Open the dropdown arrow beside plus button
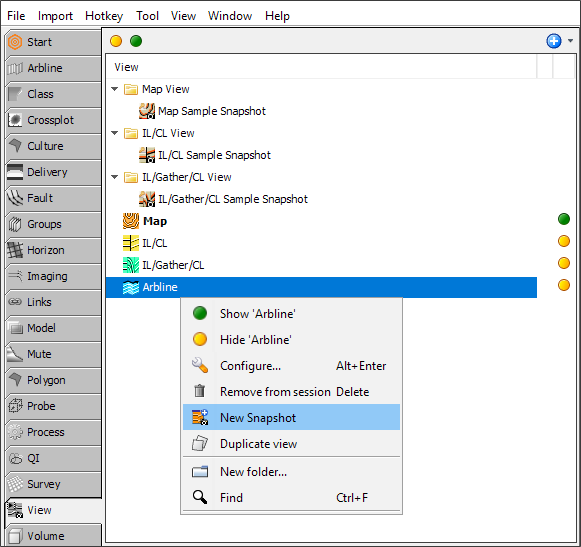This screenshot has height=547, width=581. (571, 41)
